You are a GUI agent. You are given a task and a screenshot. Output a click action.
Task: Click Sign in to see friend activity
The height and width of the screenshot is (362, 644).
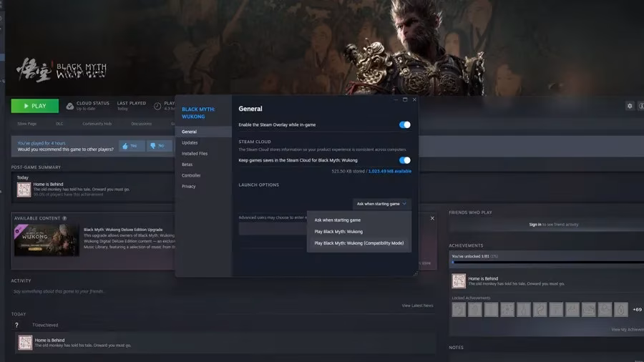tap(554, 225)
